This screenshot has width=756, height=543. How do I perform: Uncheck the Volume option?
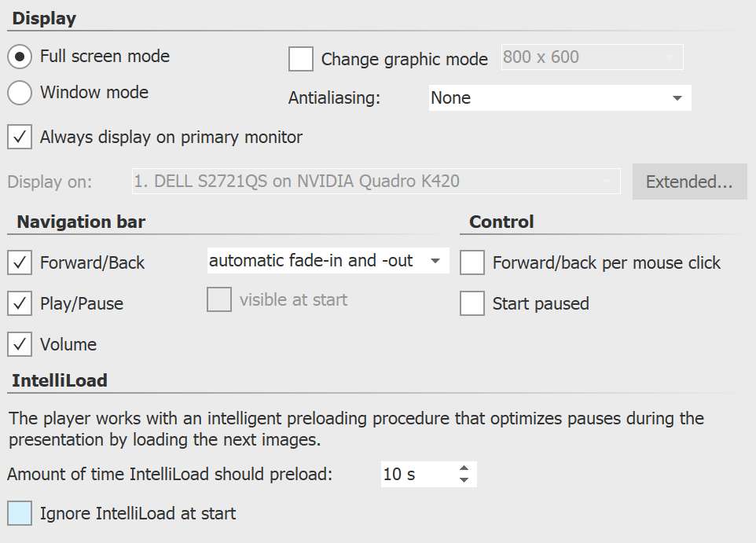tap(20, 344)
